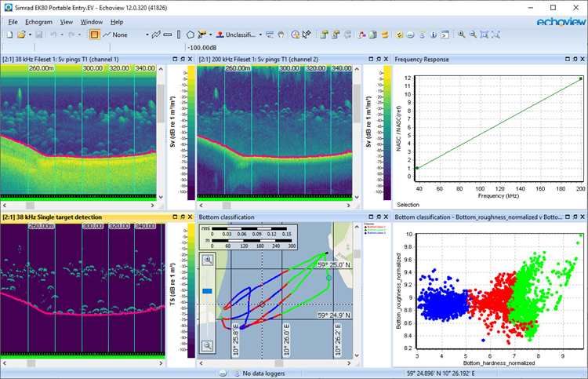
Task: Click the Echoview logo
Action: (x=557, y=22)
